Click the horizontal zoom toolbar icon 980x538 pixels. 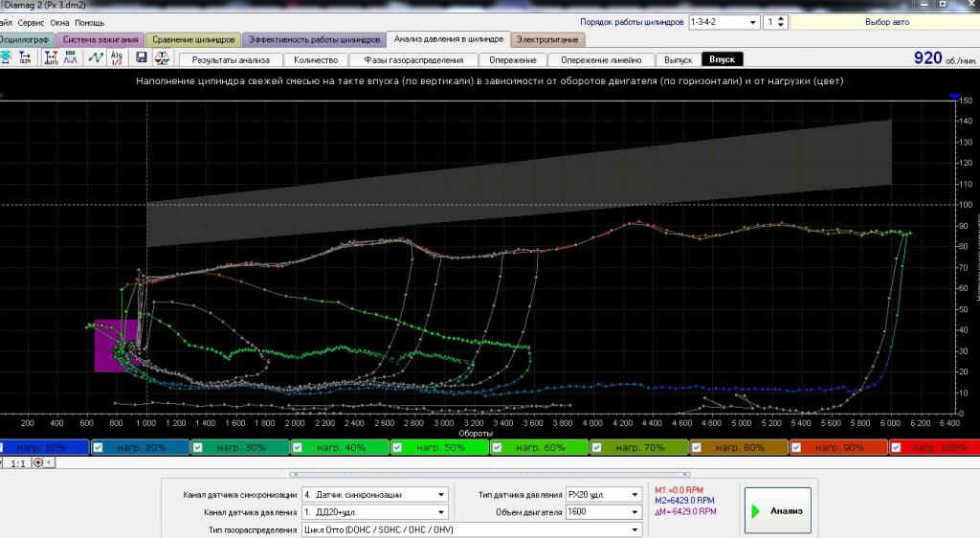[x=25, y=58]
